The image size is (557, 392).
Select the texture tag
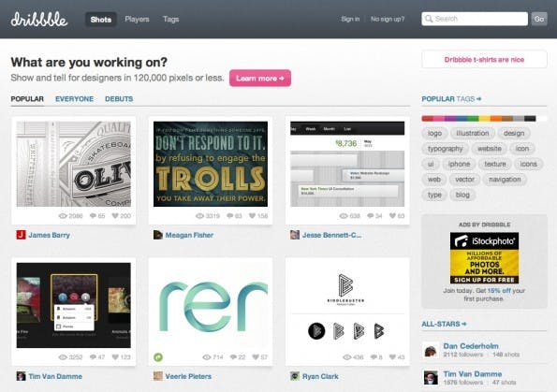(495, 164)
